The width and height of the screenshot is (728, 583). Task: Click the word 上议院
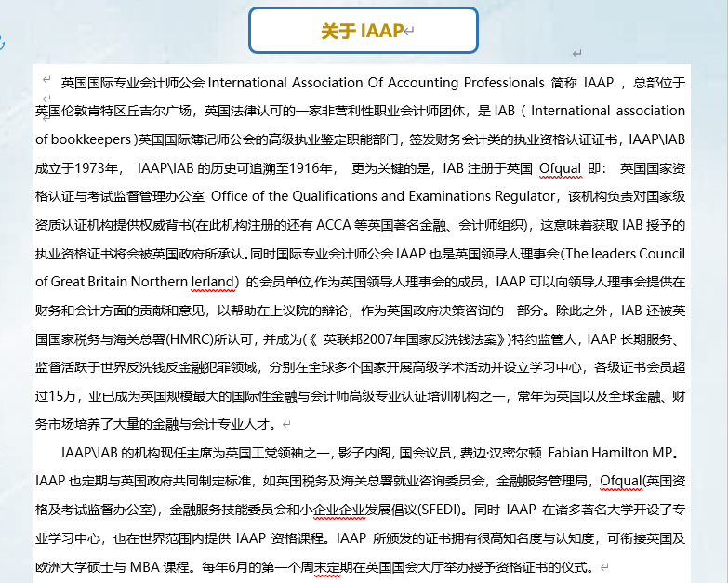[289, 311]
